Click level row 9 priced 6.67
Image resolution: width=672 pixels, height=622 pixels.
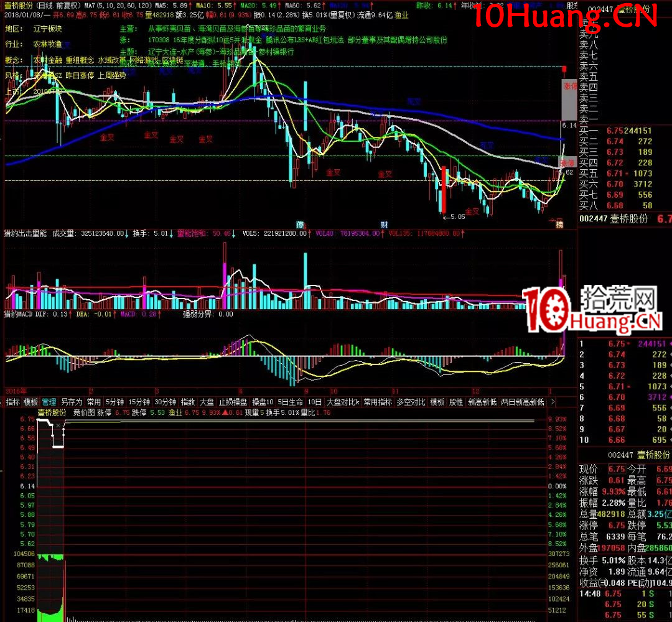tap(623, 429)
